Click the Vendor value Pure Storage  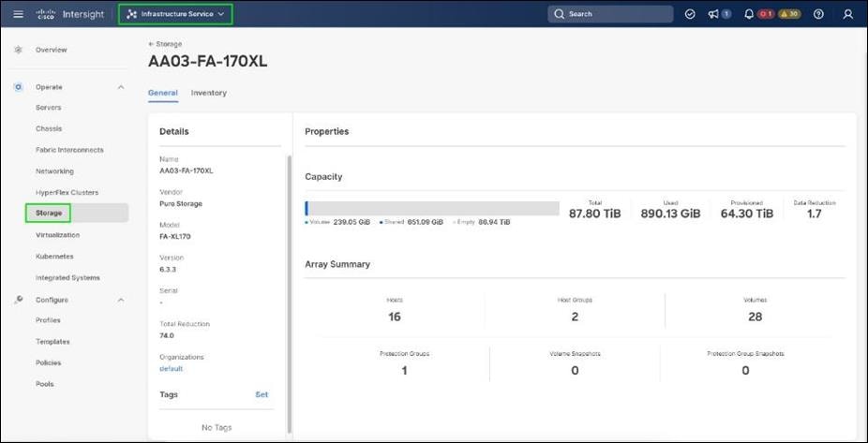(181, 203)
